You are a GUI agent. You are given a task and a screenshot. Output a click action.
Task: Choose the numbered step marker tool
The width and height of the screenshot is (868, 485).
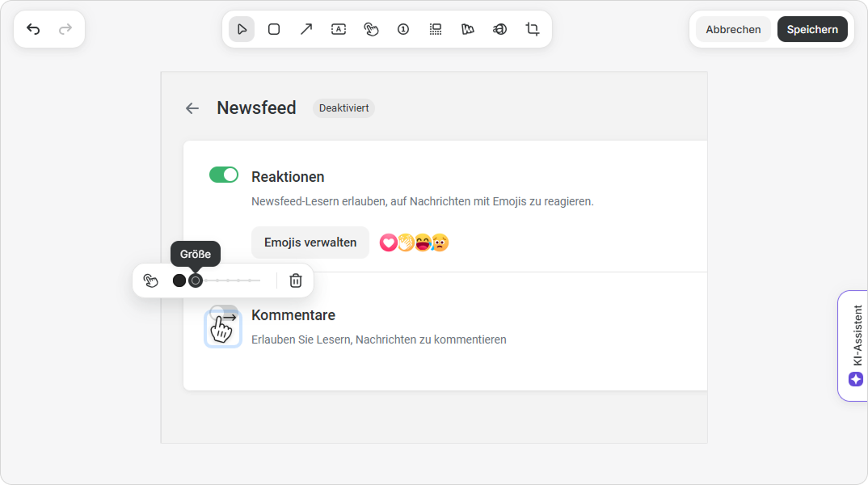tap(403, 29)
